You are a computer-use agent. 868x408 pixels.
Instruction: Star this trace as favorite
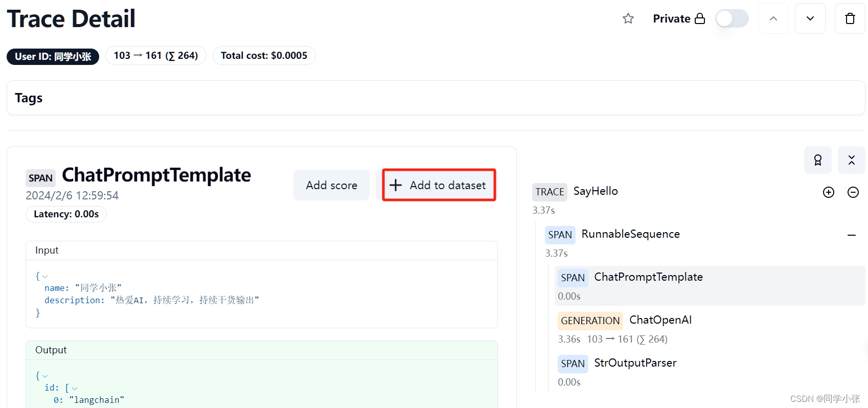(x=628, y=19)
